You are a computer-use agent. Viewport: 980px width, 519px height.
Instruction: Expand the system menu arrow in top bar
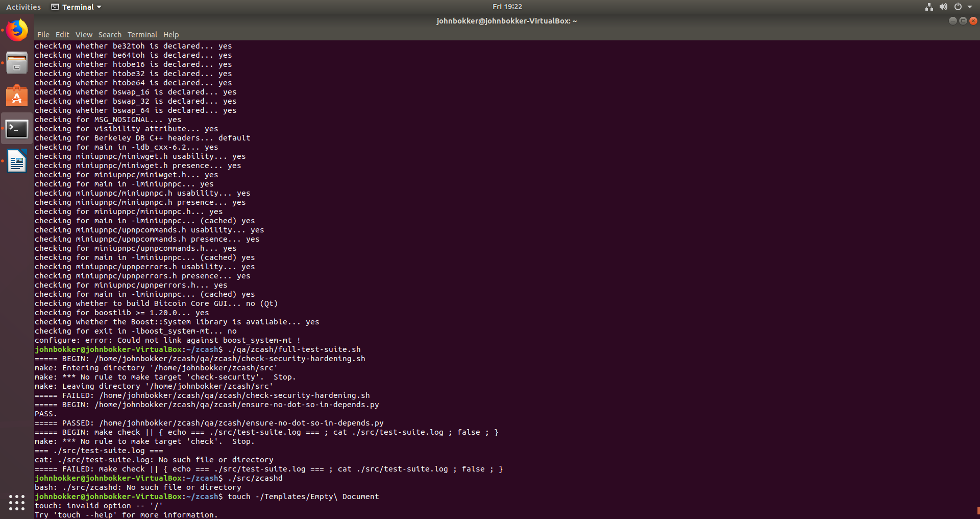pyautogui.click(x=970, y=7)
